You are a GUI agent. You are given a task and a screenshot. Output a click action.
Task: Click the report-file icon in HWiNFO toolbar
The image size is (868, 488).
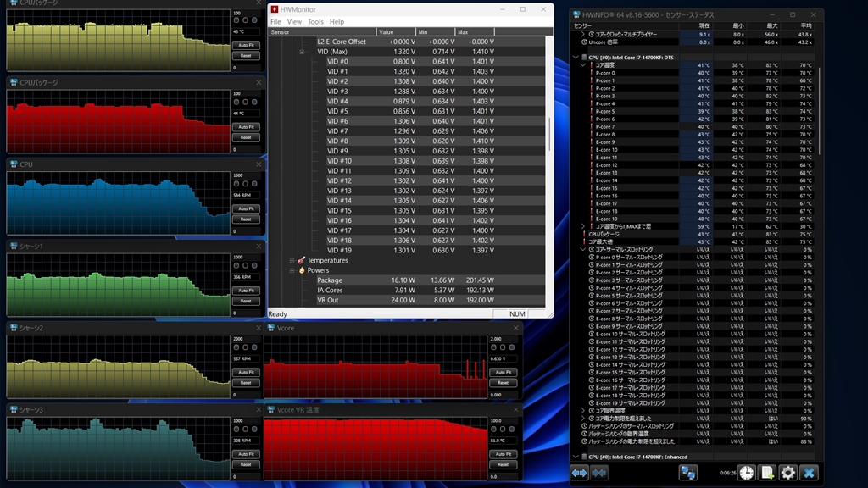tap(768, 473)
